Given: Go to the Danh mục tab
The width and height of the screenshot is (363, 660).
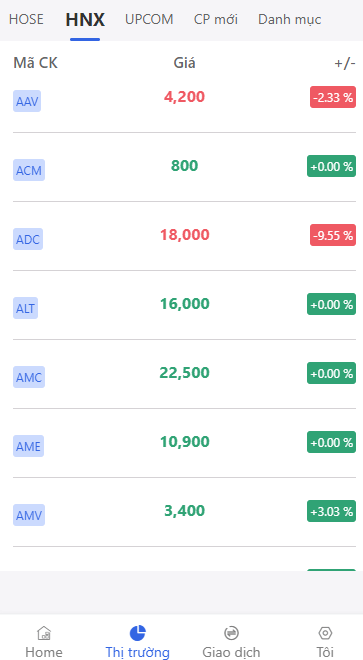Looking at the screenshot, I should 290,19.
